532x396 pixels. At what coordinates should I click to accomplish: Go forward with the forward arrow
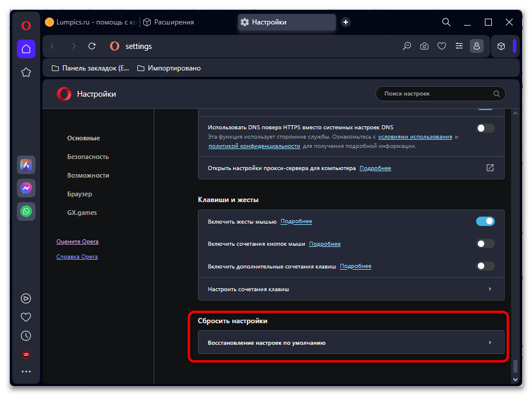[73, 46]
